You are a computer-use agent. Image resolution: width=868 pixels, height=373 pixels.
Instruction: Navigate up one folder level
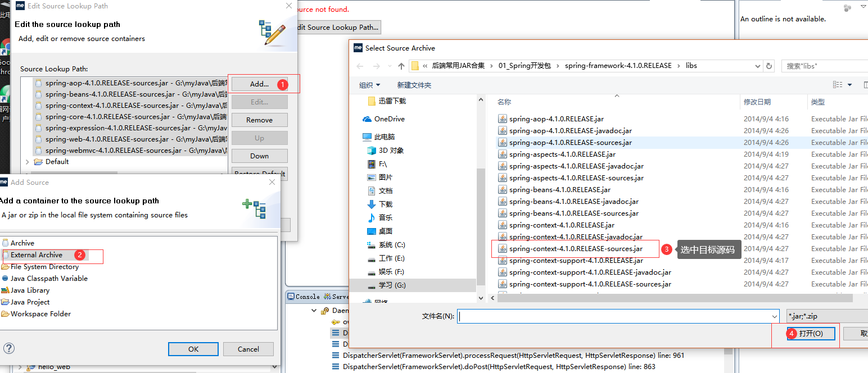pyautogui.click(x=401, y=65)
